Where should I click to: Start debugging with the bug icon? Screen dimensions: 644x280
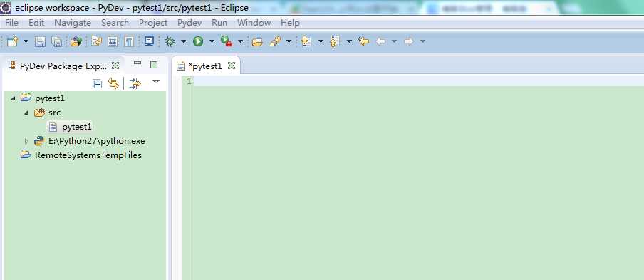[x=170, y=41]
